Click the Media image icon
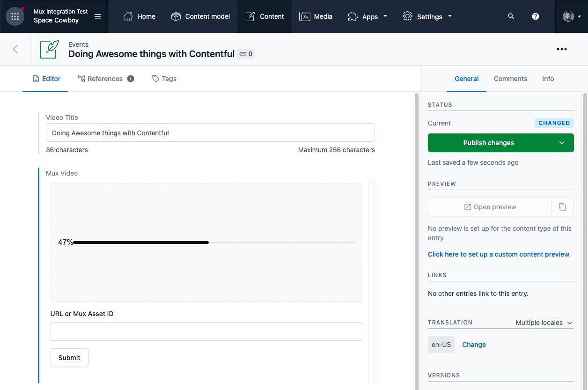The width and height of the screenshot is (588, 390). click(x=305, y=16)
